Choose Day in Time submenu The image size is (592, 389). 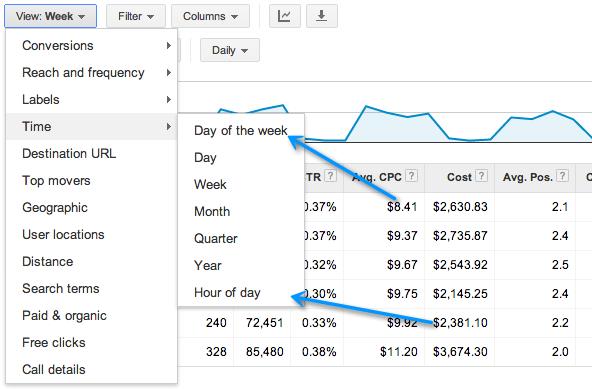[241, 157]
